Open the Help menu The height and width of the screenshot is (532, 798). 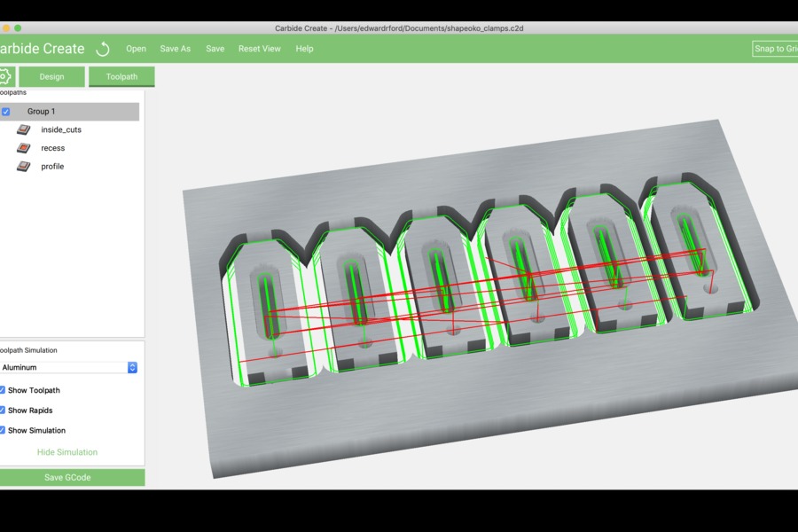pos(304,49)
